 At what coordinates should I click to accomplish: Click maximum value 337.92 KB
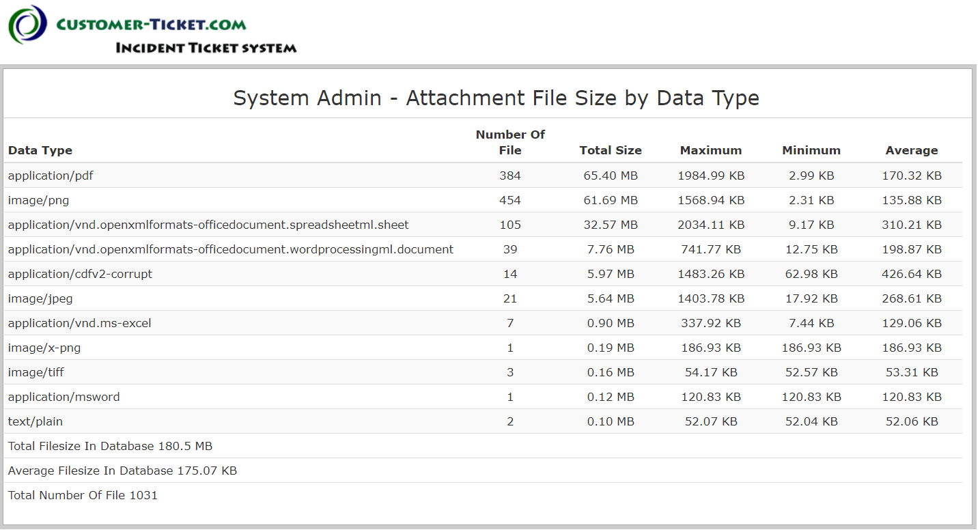tap(711, 323)
